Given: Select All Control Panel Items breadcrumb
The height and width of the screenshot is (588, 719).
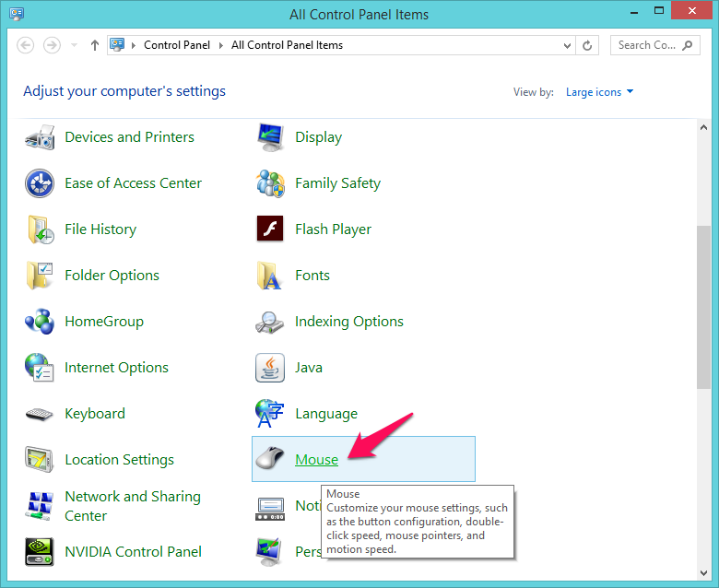Looking at the screenshot, I should pyautogui.click(x=287, y=45).
